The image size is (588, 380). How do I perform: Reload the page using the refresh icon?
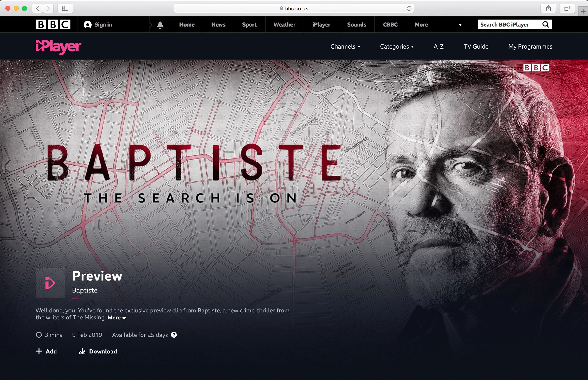click(x=409, y=8)
